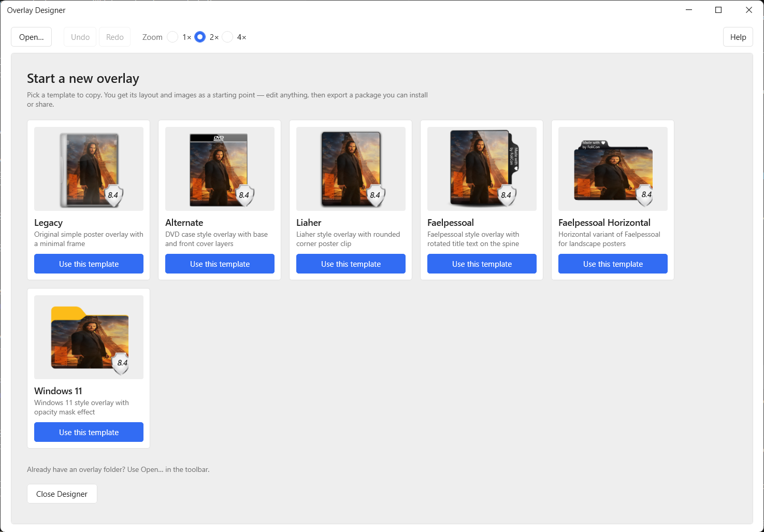Use the Windows 11 template
The height and width of the screenshot is (532, 764).
click(x=89, y=432)
